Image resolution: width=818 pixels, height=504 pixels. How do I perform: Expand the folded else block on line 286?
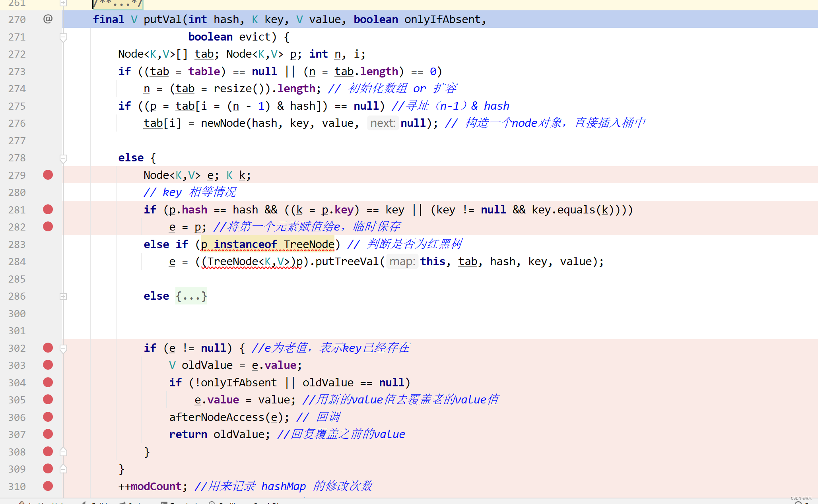click(63, 297)
